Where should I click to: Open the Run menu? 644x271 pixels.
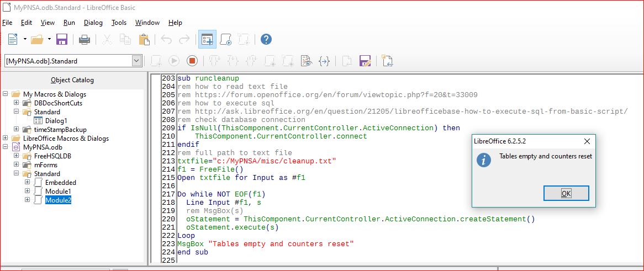[69, 23]
